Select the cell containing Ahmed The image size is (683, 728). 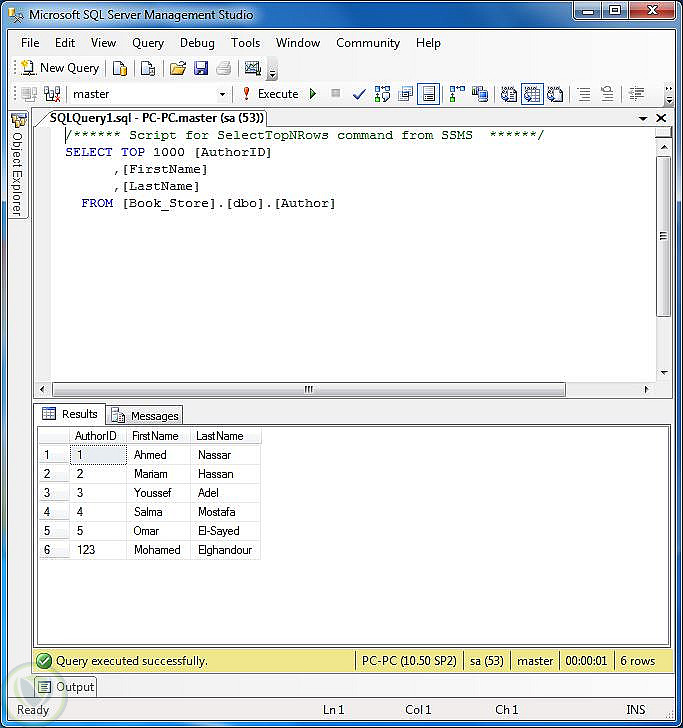pos(158,455)
